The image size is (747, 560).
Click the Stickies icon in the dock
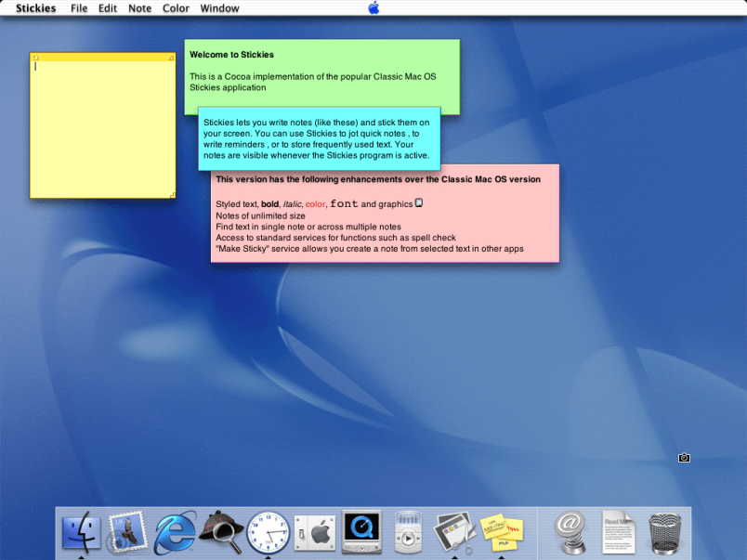tap(502, 533)
